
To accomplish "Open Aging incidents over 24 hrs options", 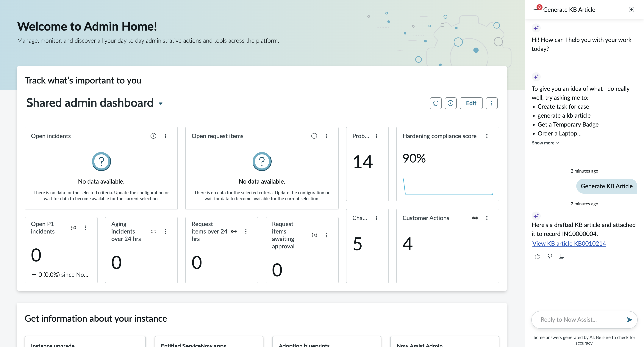I will (x=165, y=231).
